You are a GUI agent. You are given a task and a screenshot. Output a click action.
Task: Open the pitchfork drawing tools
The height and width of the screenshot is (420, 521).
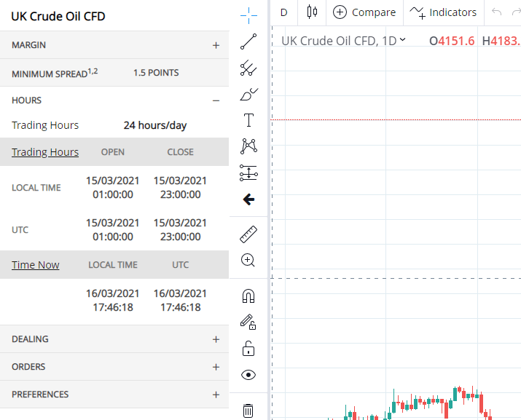(x=248, y=68)
